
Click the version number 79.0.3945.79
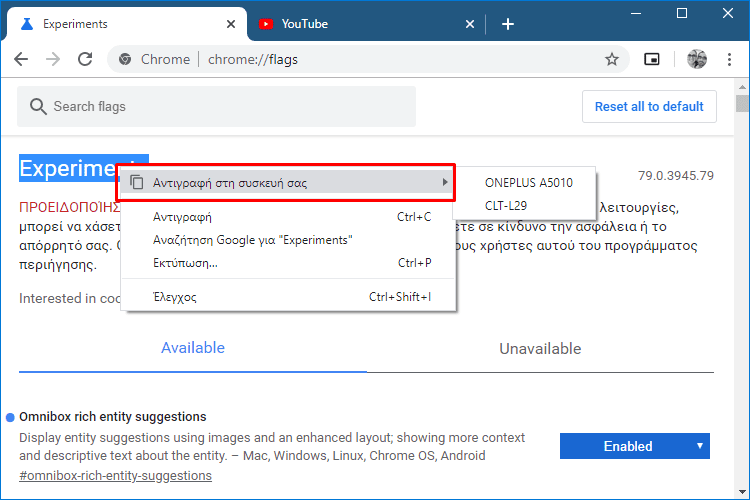pos(675,176)
